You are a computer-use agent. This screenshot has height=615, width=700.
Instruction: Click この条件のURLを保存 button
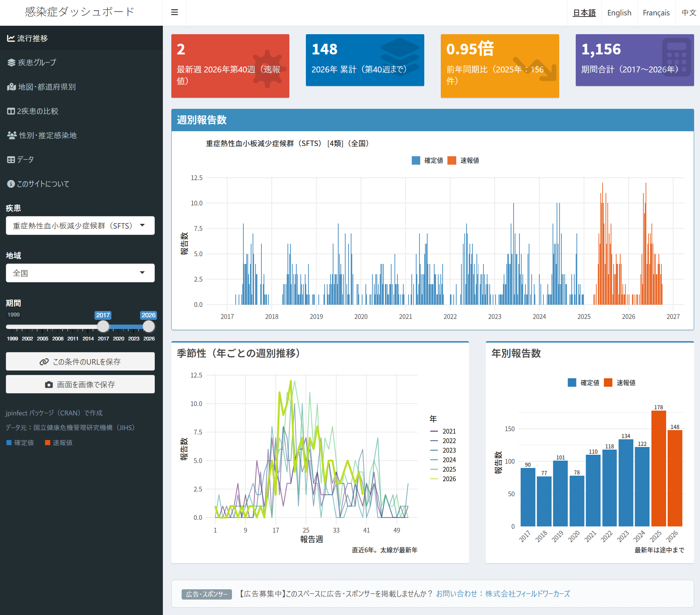click(x=80, y=362)
